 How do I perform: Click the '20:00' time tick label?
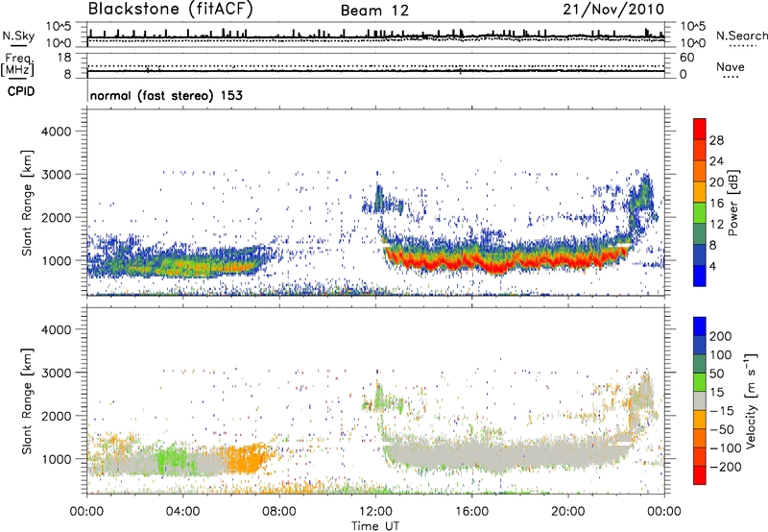pyautogui.click(x=567, y=512)
